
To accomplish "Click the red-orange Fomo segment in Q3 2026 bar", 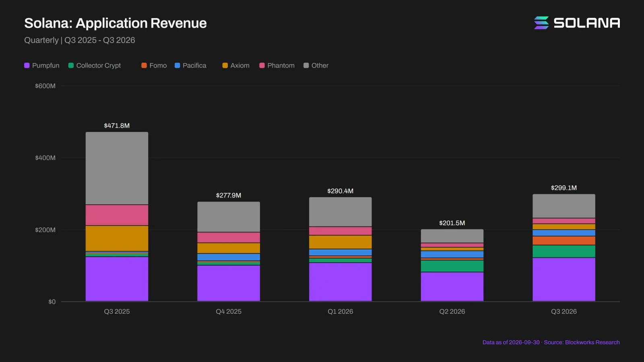I will click(x=564, y=241).
